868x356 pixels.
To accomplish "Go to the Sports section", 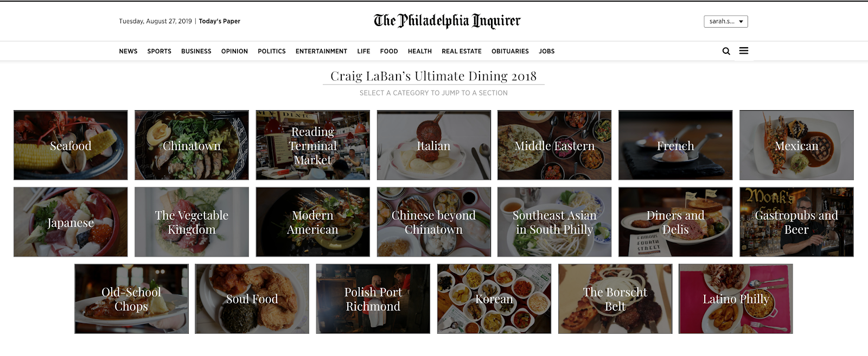I will pyautogui.click(x=159, y=51).
